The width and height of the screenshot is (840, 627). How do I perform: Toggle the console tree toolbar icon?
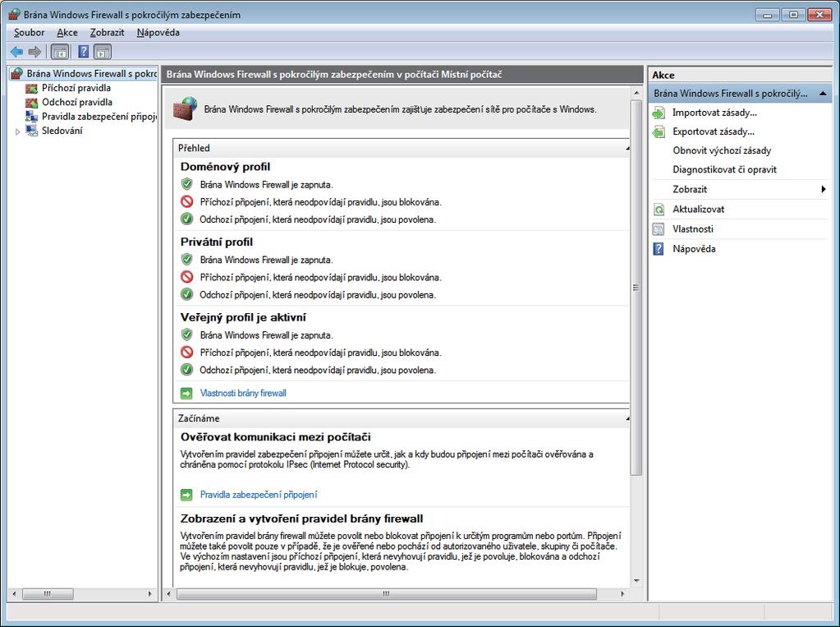tap(60, 52)
